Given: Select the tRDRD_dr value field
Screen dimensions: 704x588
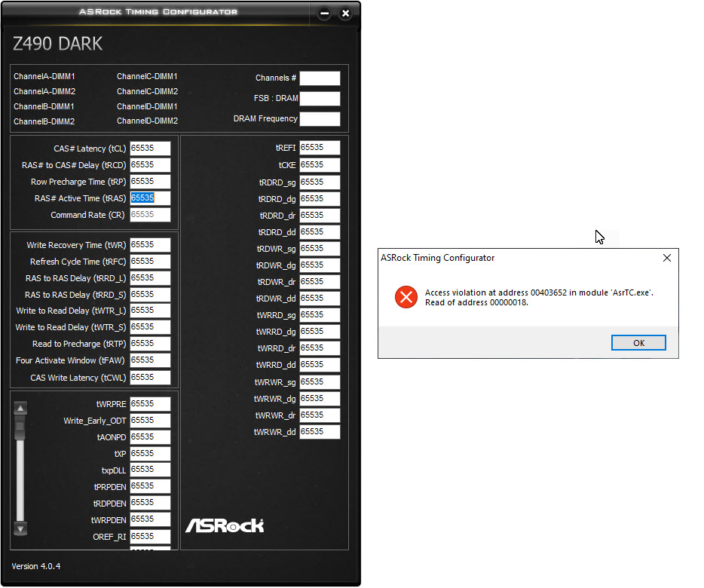Looking at the screenshot, I should pyautogui.click(x=320, y=215).
